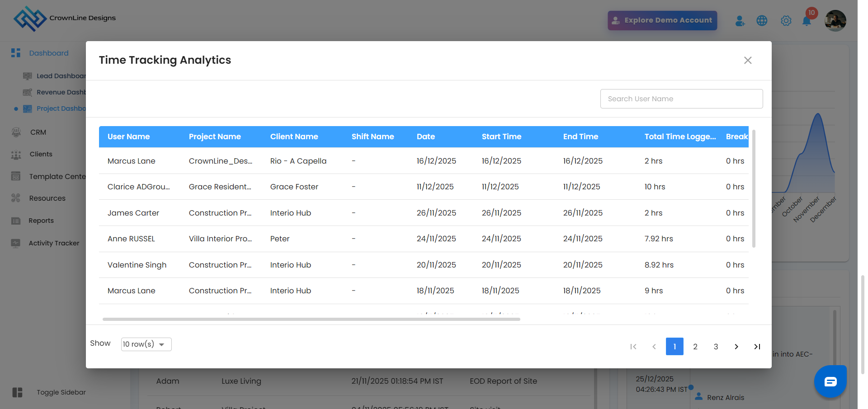
Task: Focus the Search User Name field
Action: pyautogui.click(x=681, y=99)
